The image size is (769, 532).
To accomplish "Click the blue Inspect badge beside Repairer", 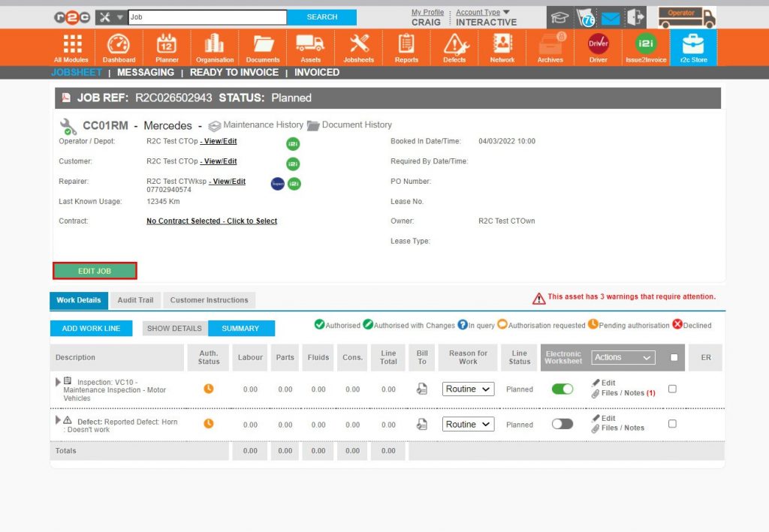I will coord(278,184).
